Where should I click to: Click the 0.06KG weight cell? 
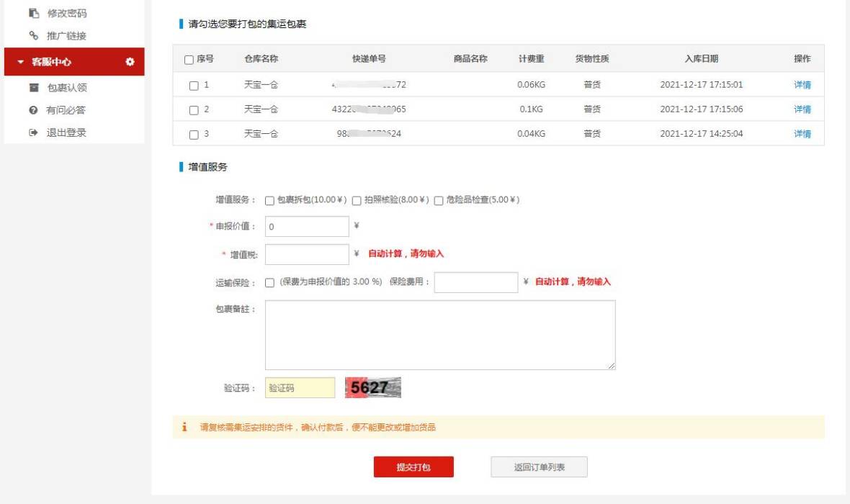pyautogui.click(x=532, y=84)
